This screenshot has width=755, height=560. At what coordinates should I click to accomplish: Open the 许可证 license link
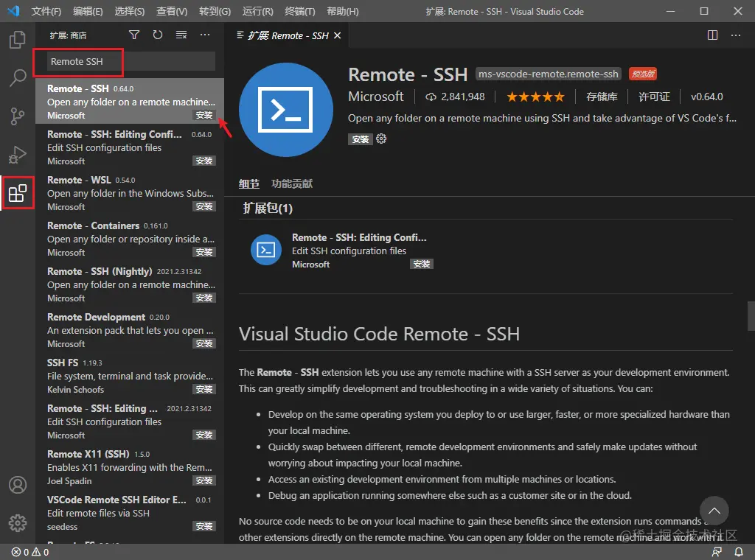click(x=655, y=97)
